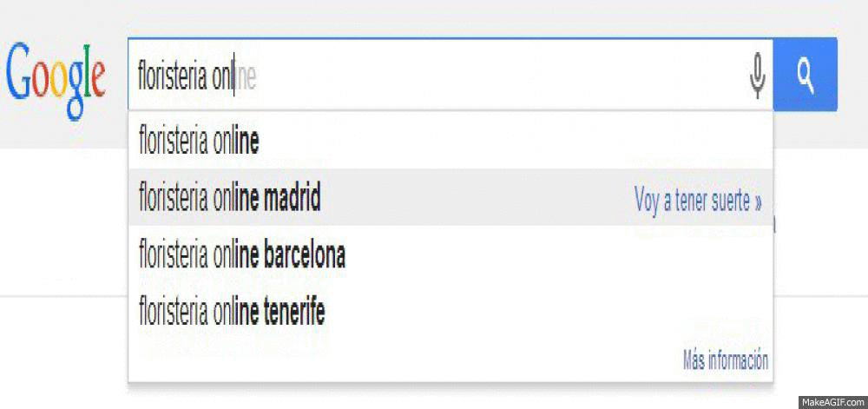Select the "floristeria online tenerife" suggestion
The image size is (868, 409).
click(232, 312)
